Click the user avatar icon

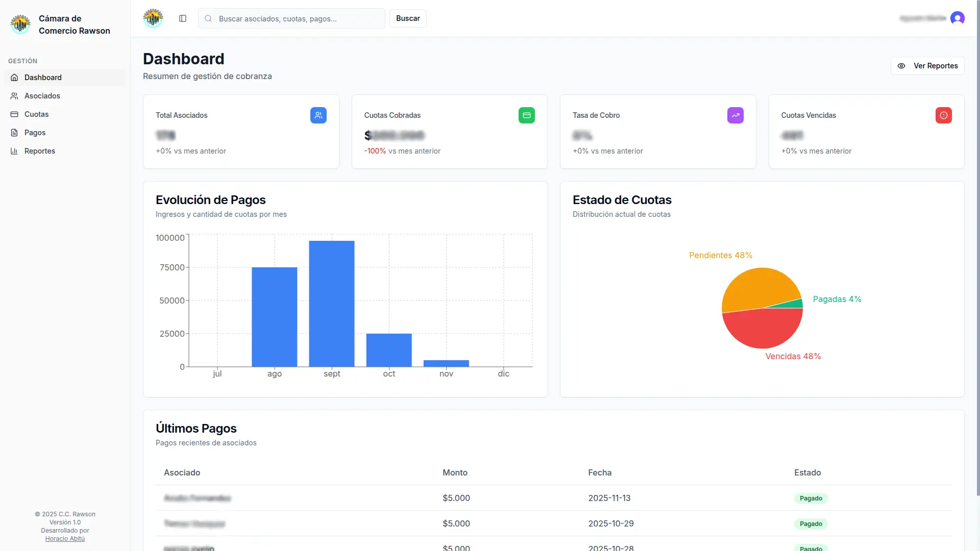[x=957, y=18]
